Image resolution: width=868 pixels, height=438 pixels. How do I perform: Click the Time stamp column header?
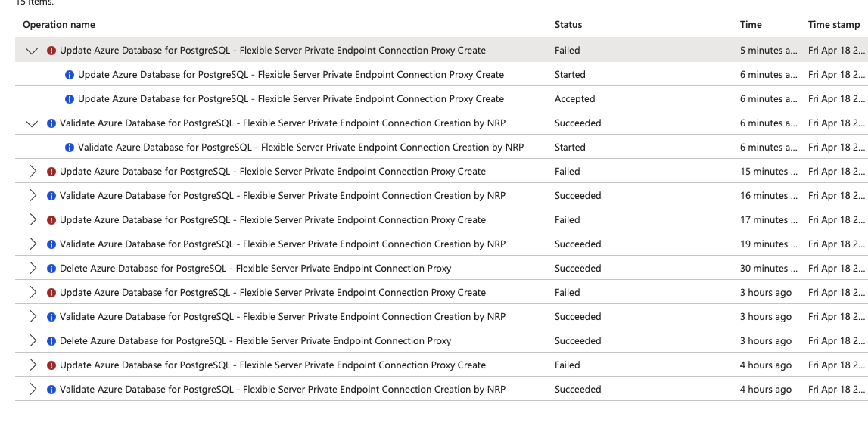point(834,25)
